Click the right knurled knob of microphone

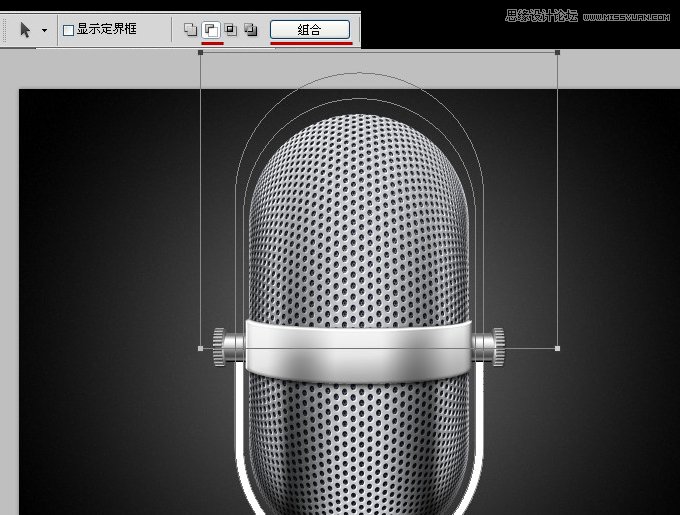pos(498,346)
